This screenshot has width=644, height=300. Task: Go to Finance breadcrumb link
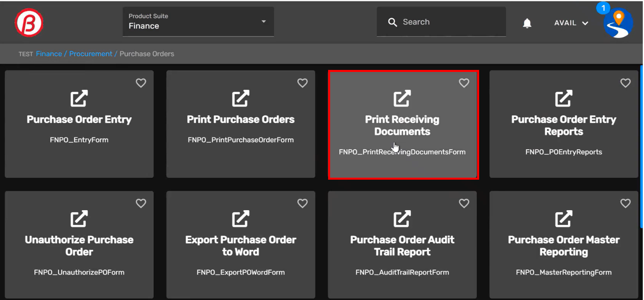pyautogui.click(x=49, y=54)
